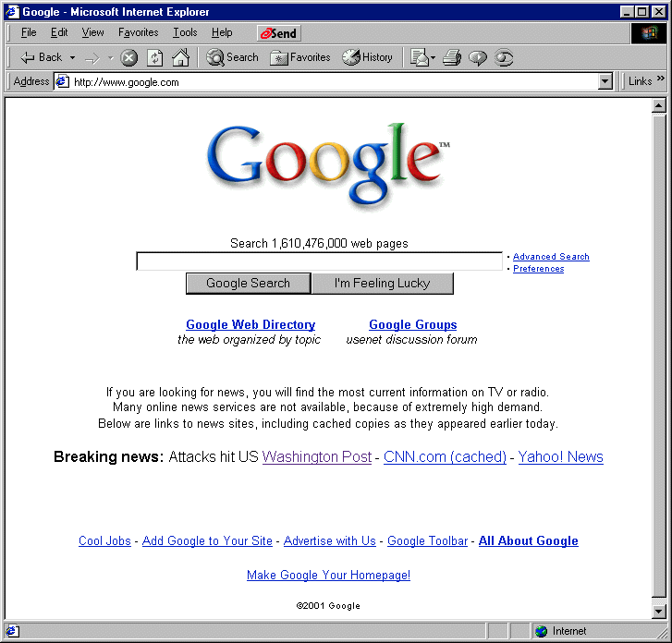Open Add Google to Your Site link

pos(207,541)
